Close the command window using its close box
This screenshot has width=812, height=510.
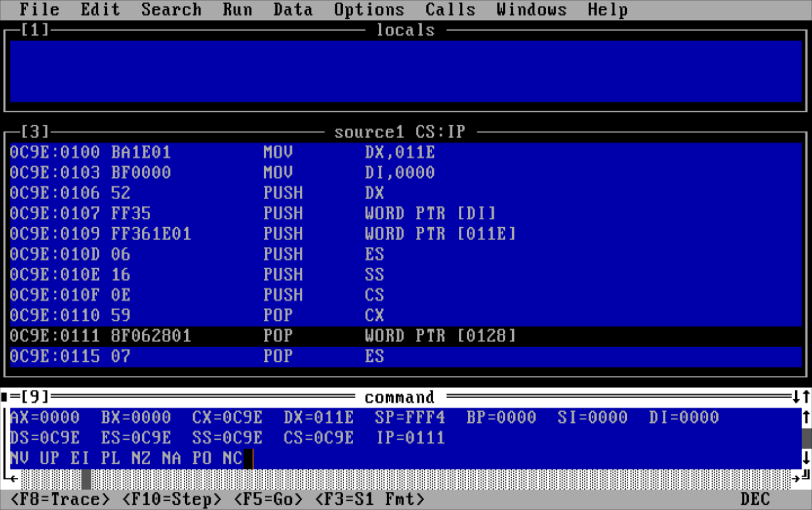coord(4,397)
